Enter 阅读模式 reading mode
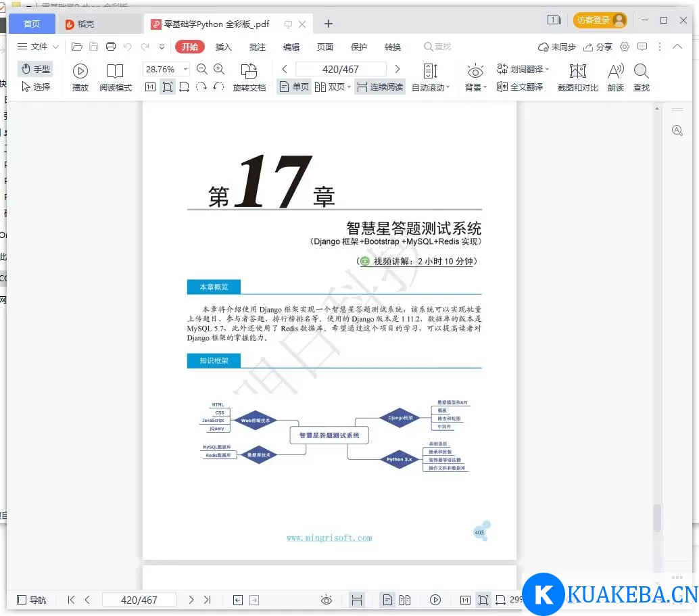Screen dimensions: 699x616 click(116, 78)
